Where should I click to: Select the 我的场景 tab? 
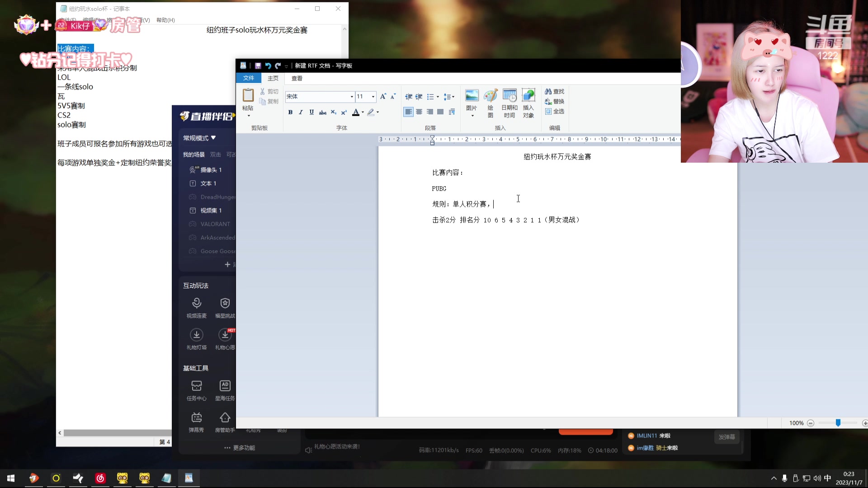(194, 155)
